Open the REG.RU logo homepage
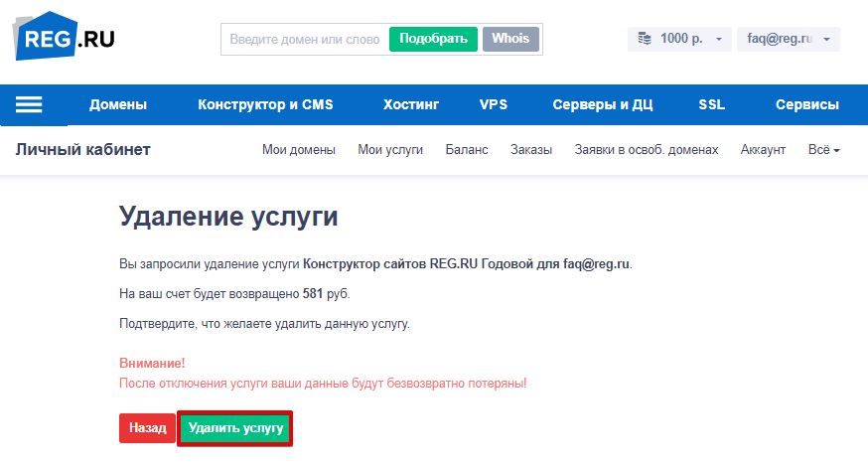Screen dimensions: 868x472 tap(64, 37)
